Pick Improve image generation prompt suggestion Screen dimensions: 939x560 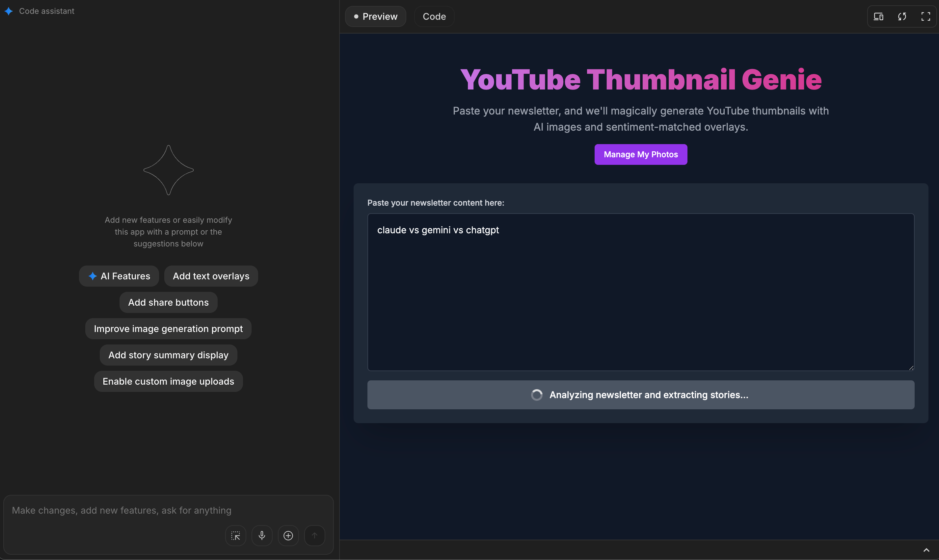168,329
